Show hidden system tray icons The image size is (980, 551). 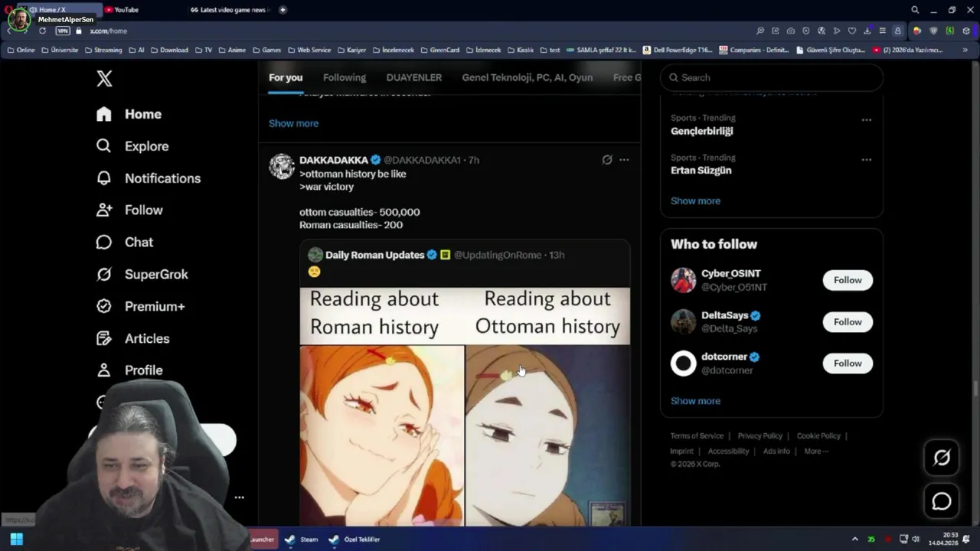pos(855,540)
